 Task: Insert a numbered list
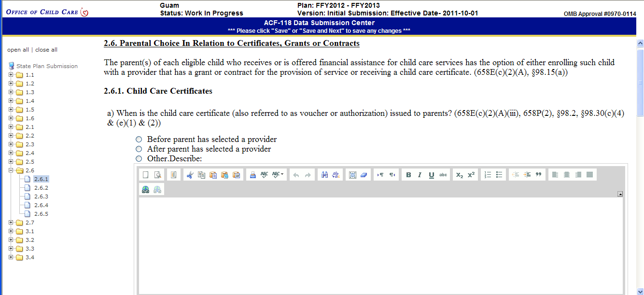[x=488, y=175]
